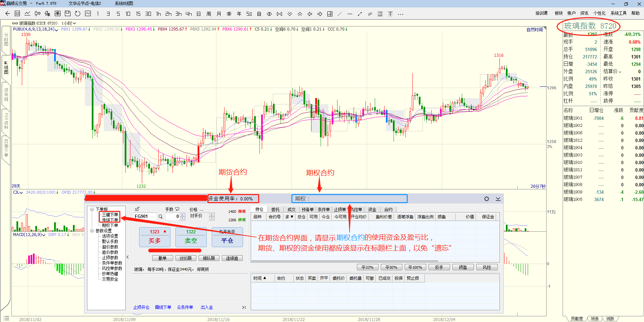This screenshot has height=322, width=644.
Task: Toggle the contract lock icon above FG901
Action: point(137,209)
